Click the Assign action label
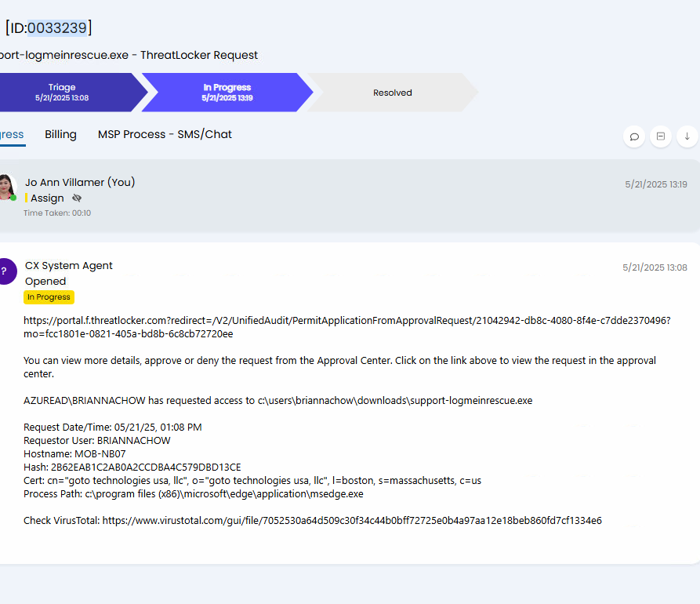The image size is (700, 604). pyautogui.click(x=47, y=198)
